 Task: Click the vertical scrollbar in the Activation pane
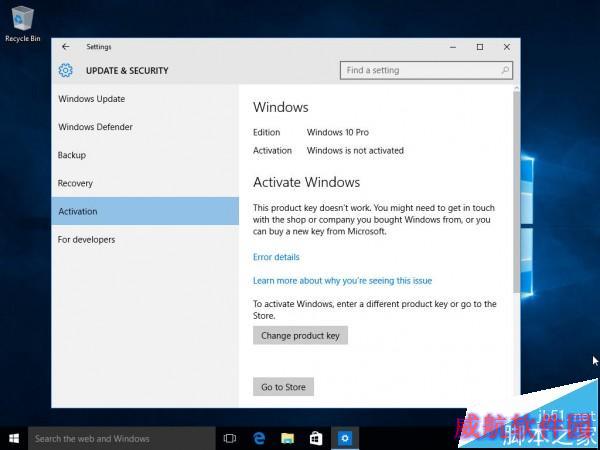click(x=516, y=191)
